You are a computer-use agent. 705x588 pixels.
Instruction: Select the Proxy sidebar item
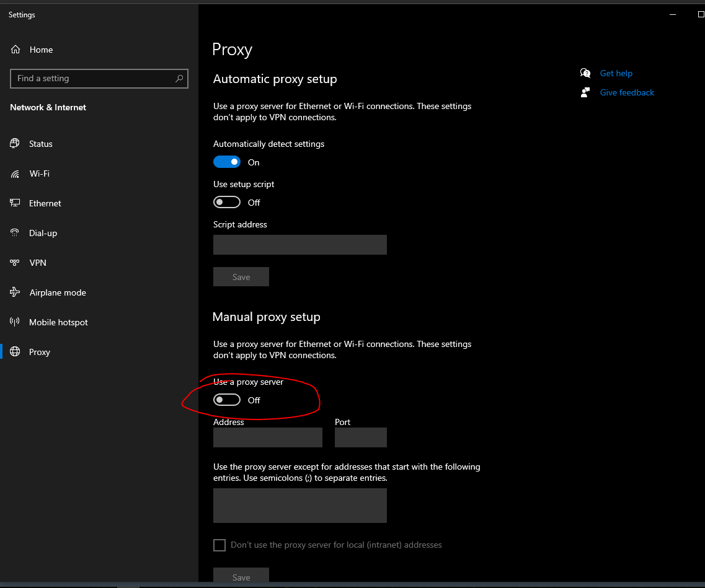[39, 352]
